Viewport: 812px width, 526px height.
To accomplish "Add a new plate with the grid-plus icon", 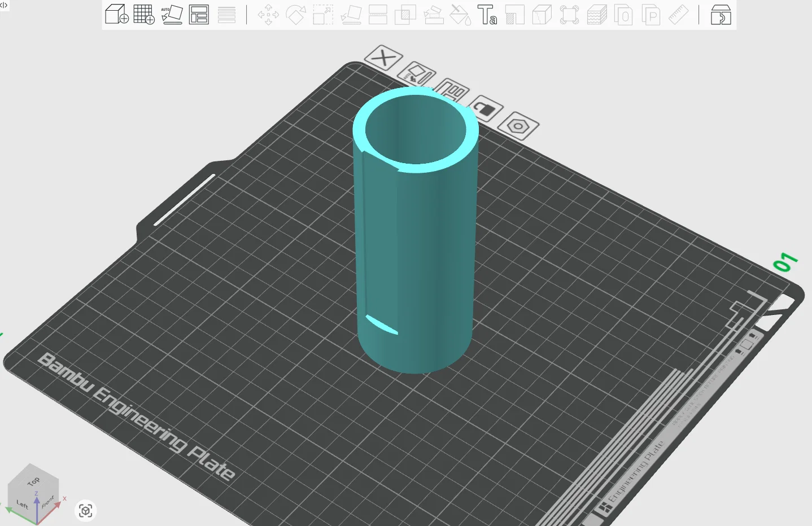I will coord(144,14).
